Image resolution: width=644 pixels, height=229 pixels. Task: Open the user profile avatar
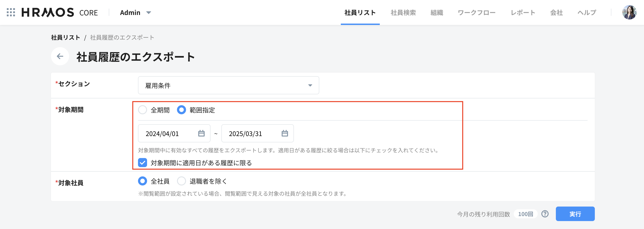629,12
